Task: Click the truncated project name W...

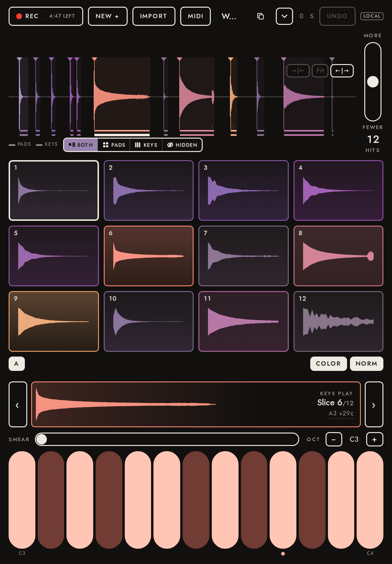Action: (x=229, y=16)
